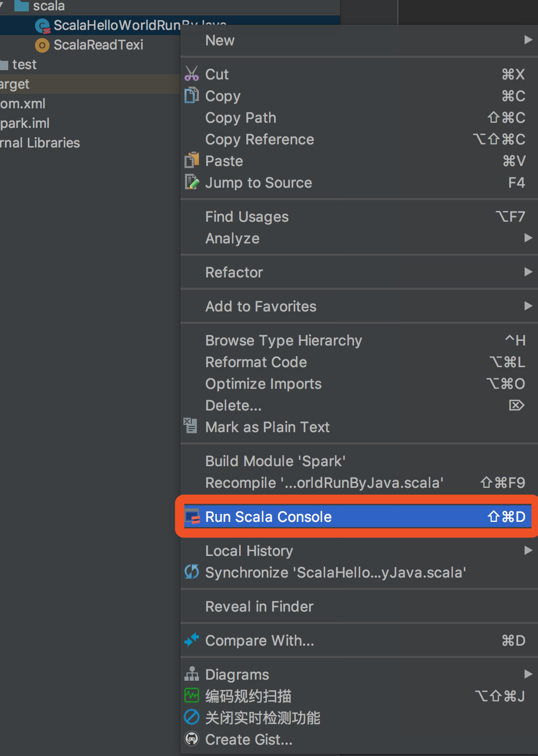Image resolution: width=538 pixels, height=756 pixels.
Task: Click the Mark as Plain Text icon
Action: (191, 426)
